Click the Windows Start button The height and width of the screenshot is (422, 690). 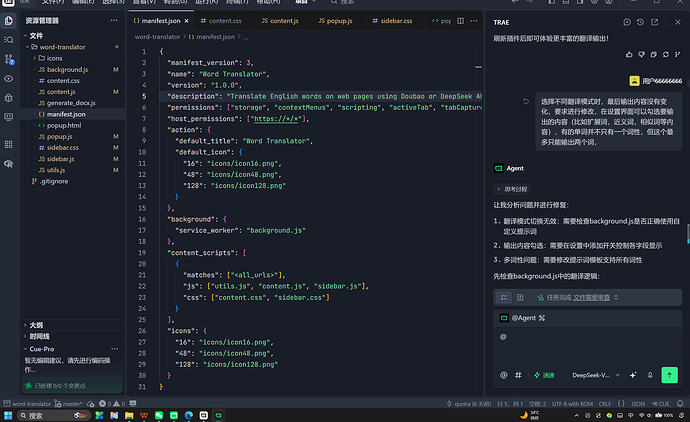[8, 415]
